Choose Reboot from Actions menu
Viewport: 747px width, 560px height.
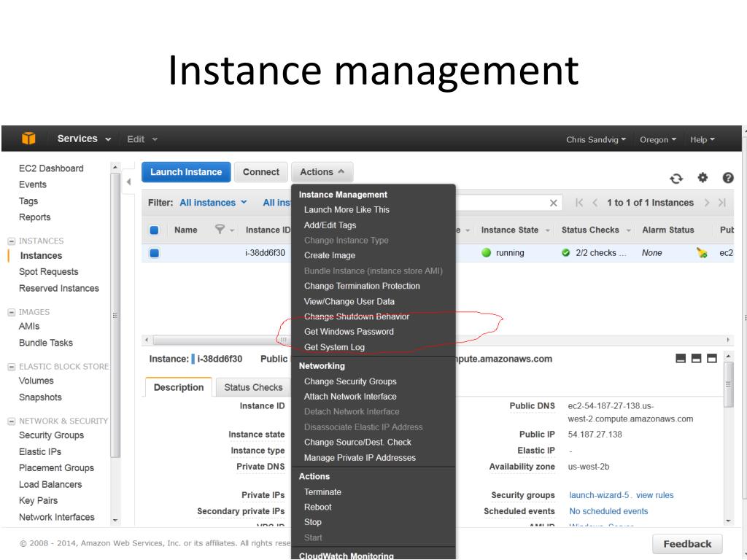[318, 507]
